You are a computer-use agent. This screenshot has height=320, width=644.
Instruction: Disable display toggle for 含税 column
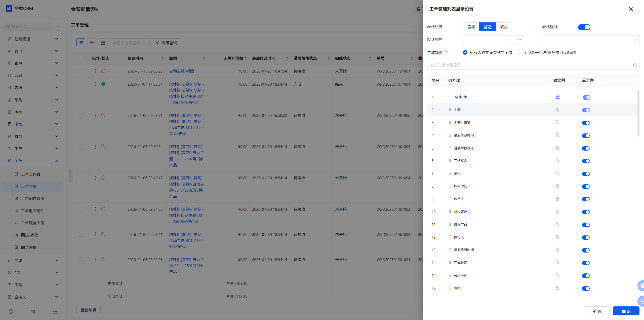point(586,289)
